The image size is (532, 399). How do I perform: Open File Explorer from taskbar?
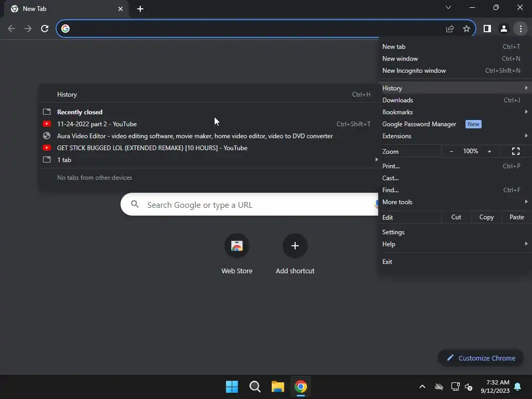pyautogui.click(x=278, y=387)
